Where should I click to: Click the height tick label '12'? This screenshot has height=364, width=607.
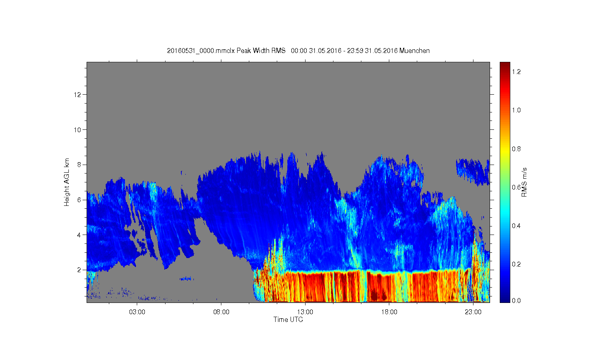[78, 95]
